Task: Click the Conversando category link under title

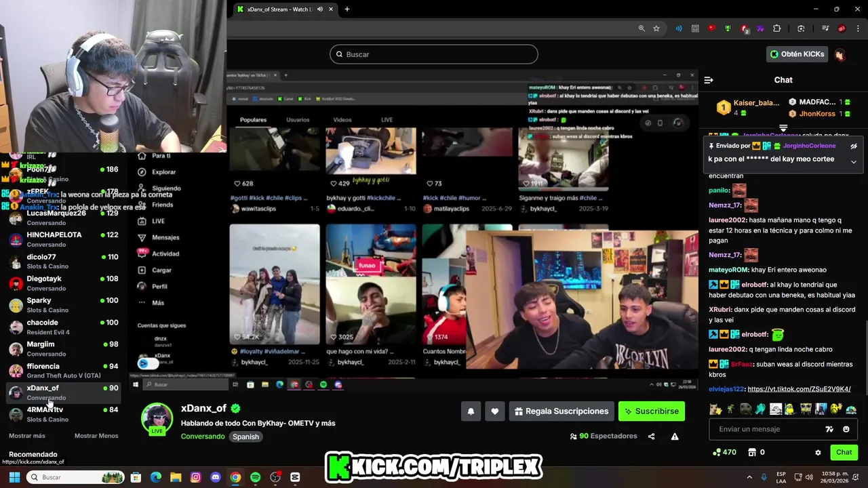Action: (x=203, y=436)
